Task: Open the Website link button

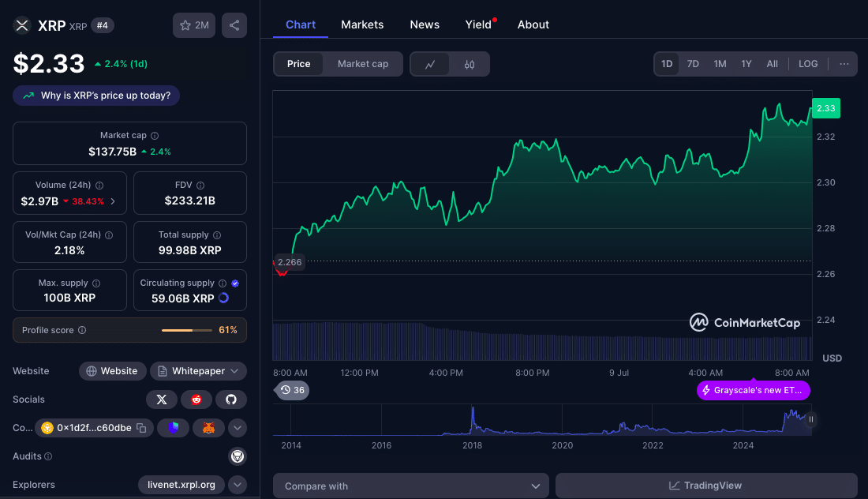Action: tap(112, 371)
